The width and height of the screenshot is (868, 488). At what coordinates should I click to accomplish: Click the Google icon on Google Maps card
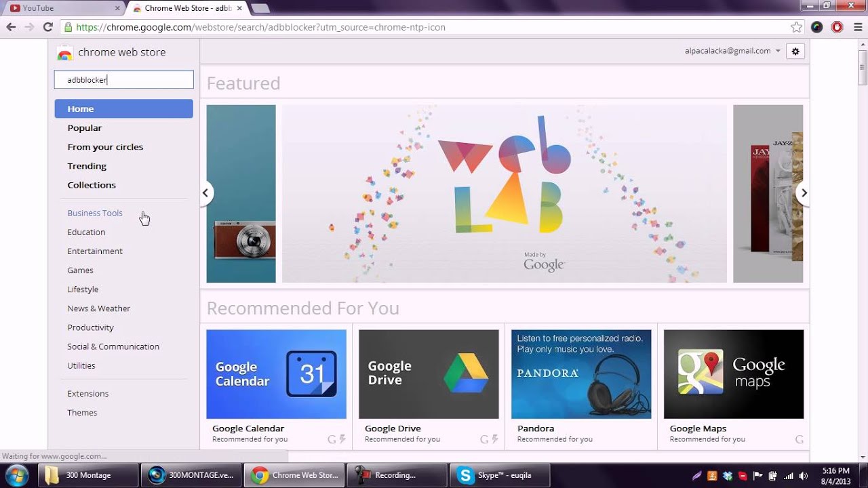[x=800, y=439]
